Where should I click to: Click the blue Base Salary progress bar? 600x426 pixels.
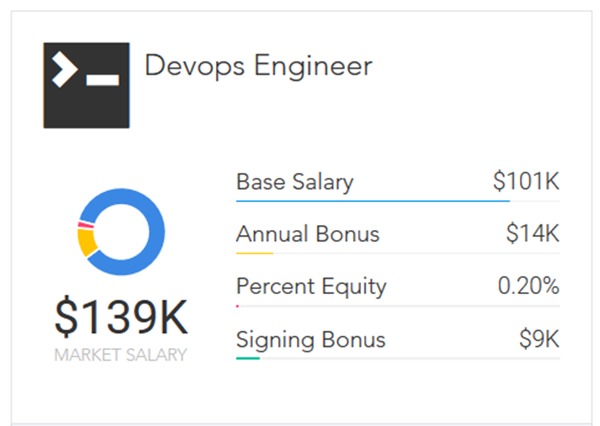point(373,201)
